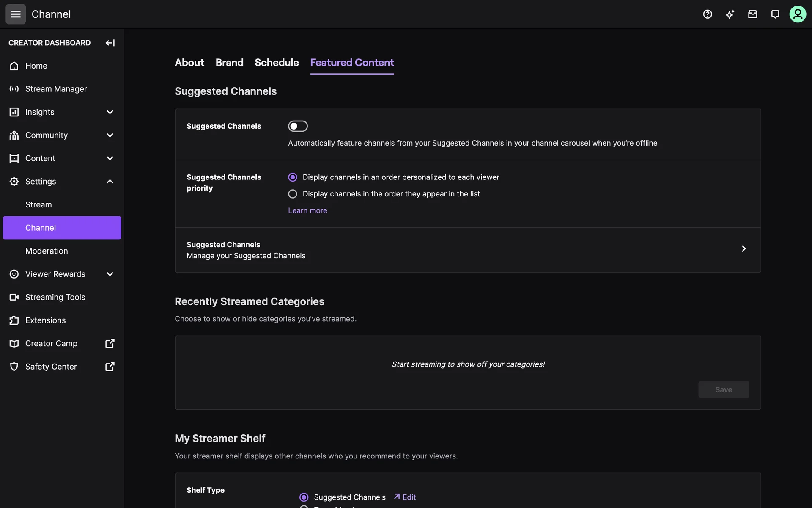Collapse the Creator Dashboard sidebar
Image resolution: width=812 pixels, height=508 pixels.
pos(110,43)
